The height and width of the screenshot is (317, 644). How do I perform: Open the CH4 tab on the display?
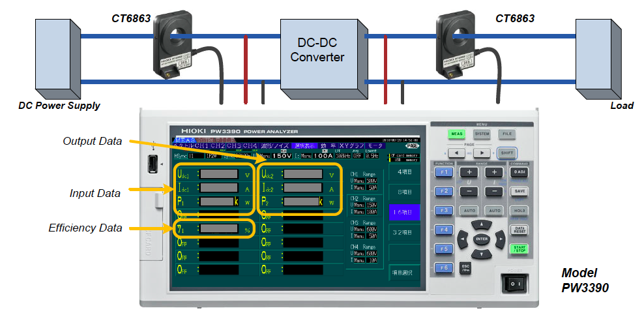coord(250,146)
